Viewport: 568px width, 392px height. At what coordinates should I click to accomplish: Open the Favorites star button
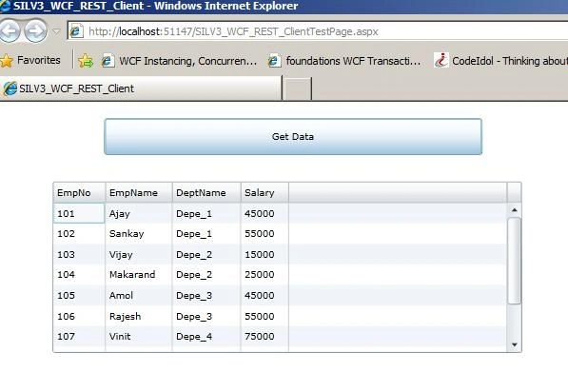30,60
